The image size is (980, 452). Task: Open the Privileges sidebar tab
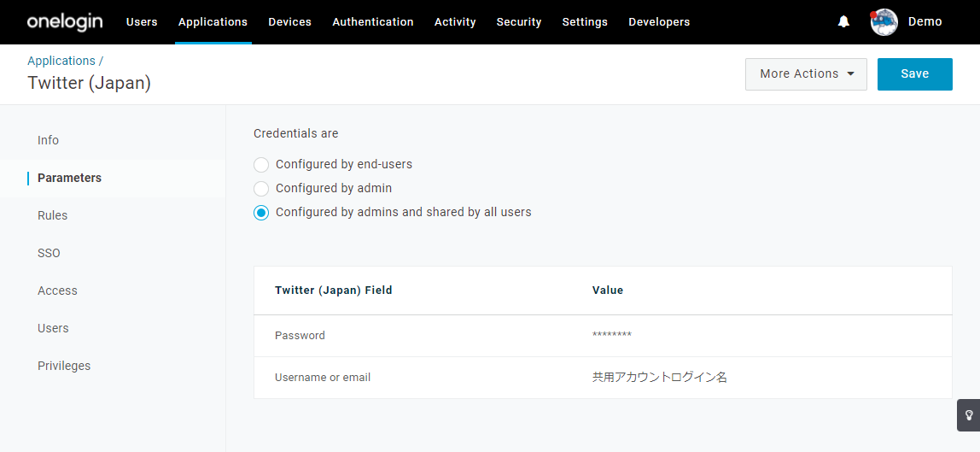pyautogui.click(x=64, y=366)
